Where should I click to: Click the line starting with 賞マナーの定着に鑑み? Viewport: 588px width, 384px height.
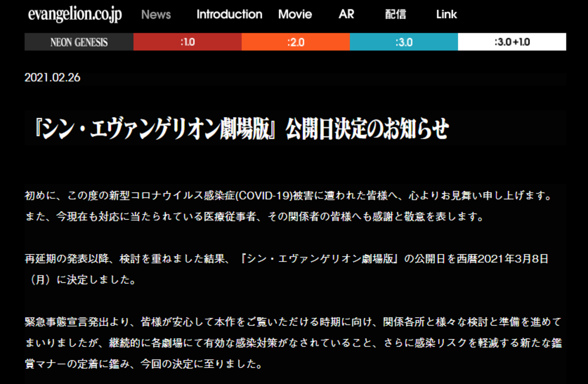click(x=144, y=364)
